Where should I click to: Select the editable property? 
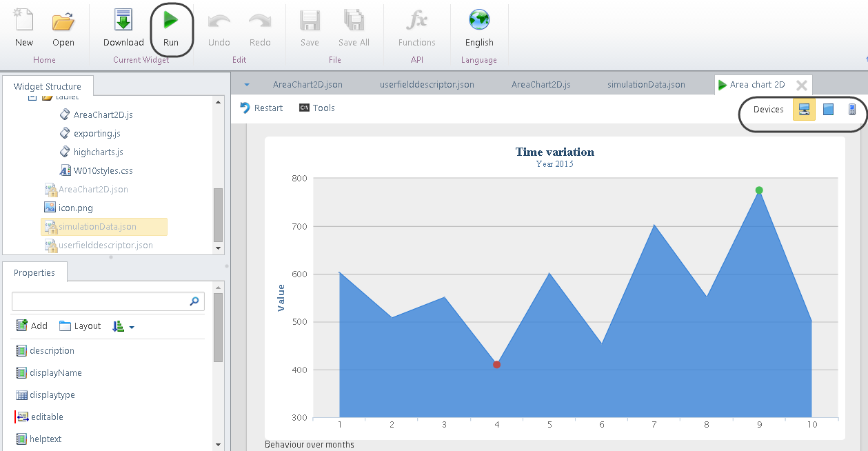click(x=39, y=417)
